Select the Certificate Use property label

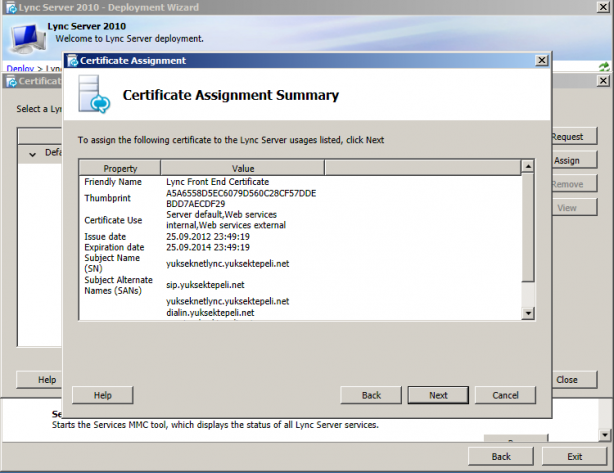pyautogui.click(x=113, y=220)
